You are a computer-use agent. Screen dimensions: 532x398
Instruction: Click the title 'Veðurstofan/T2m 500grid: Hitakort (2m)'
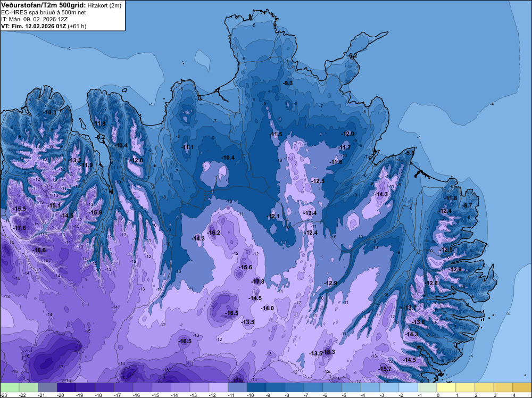61,5
